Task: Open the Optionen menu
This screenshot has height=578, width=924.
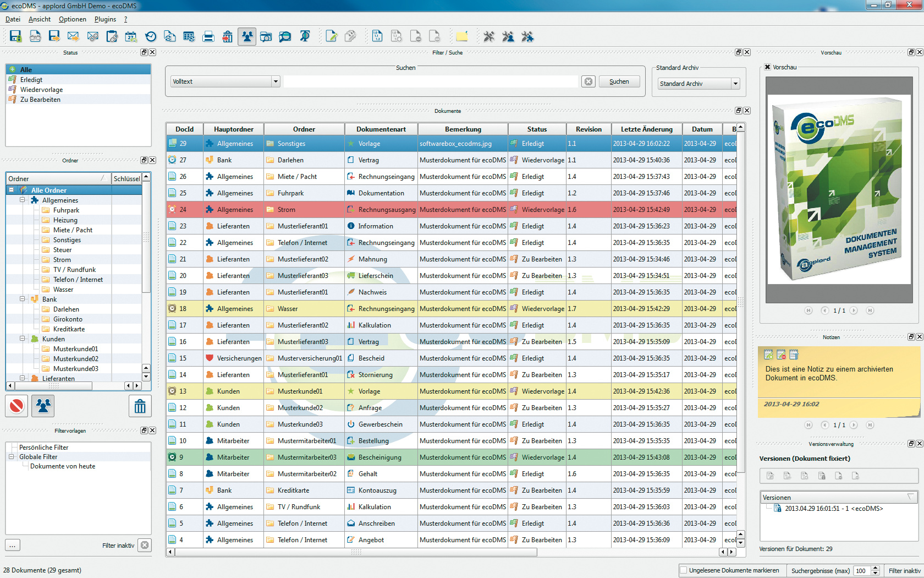Action: (x=72, y=19)
